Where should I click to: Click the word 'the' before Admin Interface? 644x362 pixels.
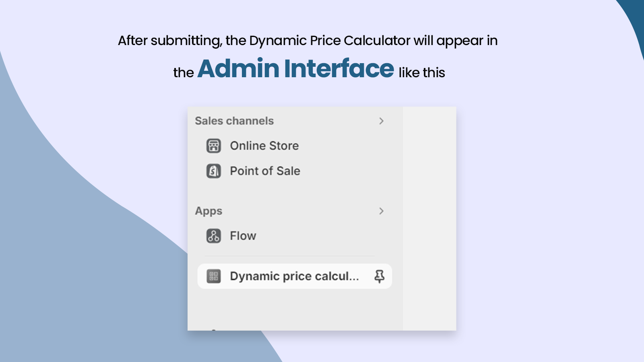coord(184,73)
